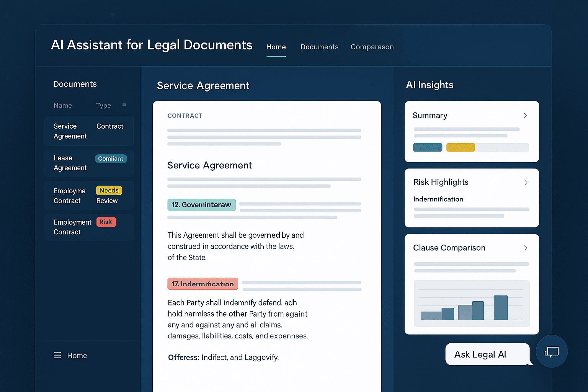The width and height of the screenshot is (588, 392).
Task: Select the 12. Goveminteraw clause tag
Action: pos(201,205)
